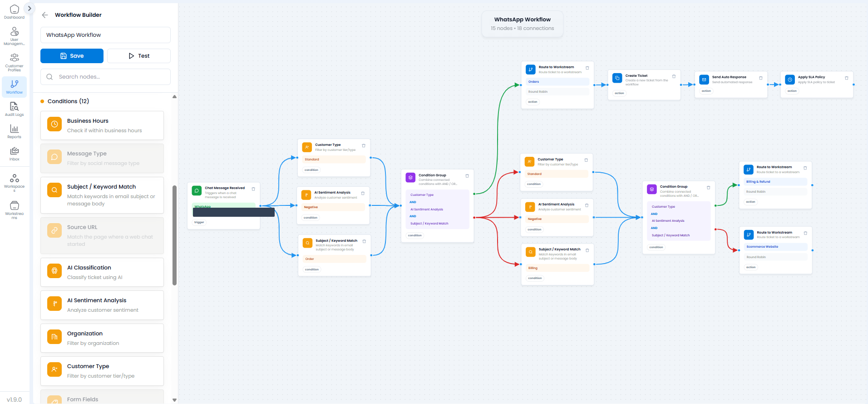Click the Conditions list scrollbar thumb
This screenshot has height=404, width=868.
175,235
